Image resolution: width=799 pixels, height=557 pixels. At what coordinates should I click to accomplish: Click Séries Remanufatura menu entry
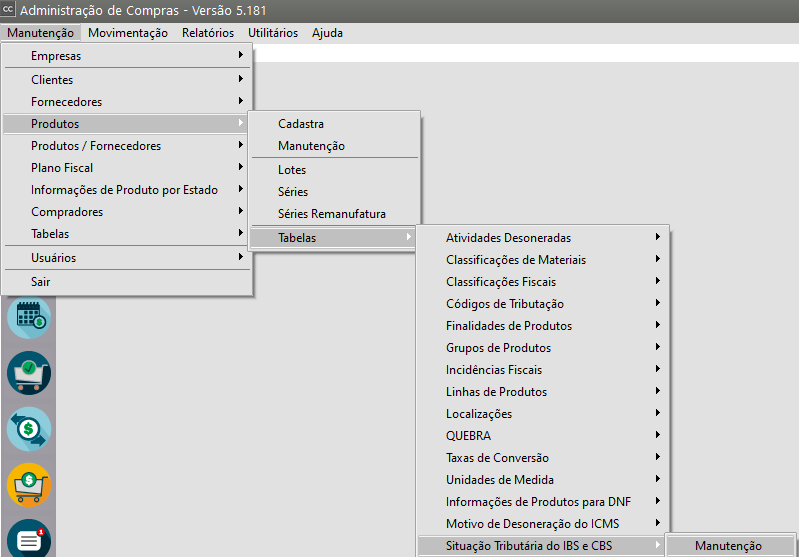[x=332, y=214]
